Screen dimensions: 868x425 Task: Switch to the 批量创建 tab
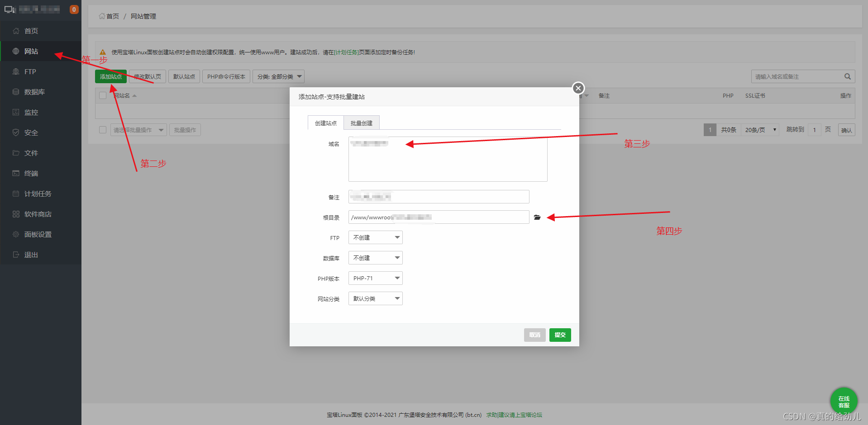[x=362, y=123]
